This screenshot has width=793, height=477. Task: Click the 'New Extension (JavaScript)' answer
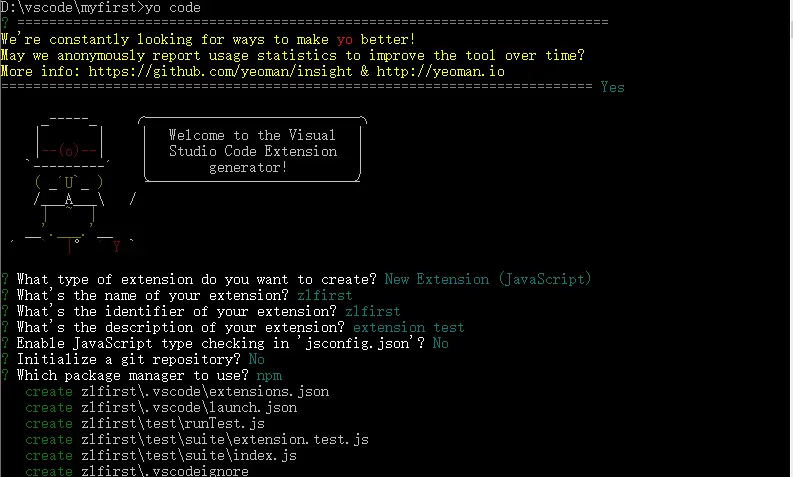488,279
